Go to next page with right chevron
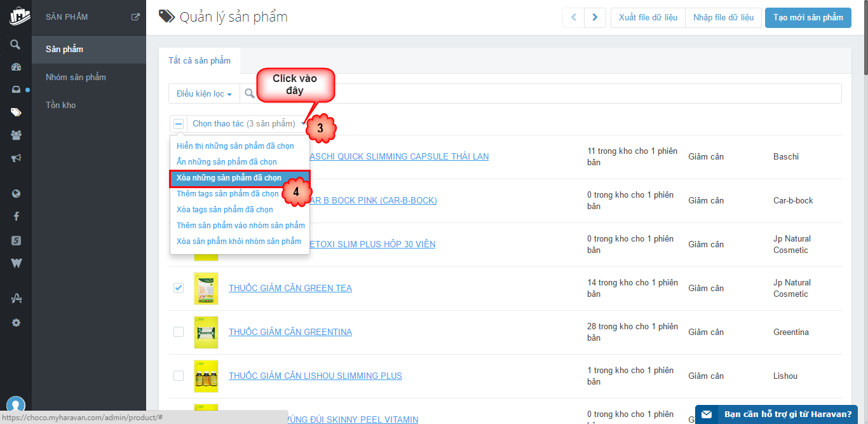The image size is (868, 424). 595,18
